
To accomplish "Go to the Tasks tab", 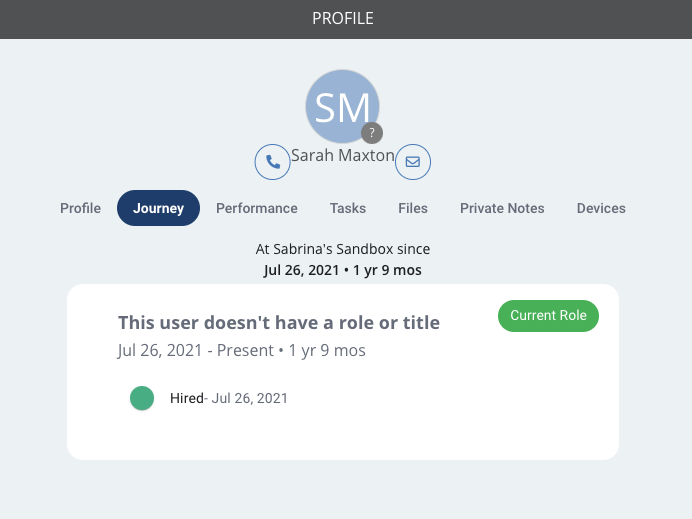I will pyautogui.click(x=348, y=208).
